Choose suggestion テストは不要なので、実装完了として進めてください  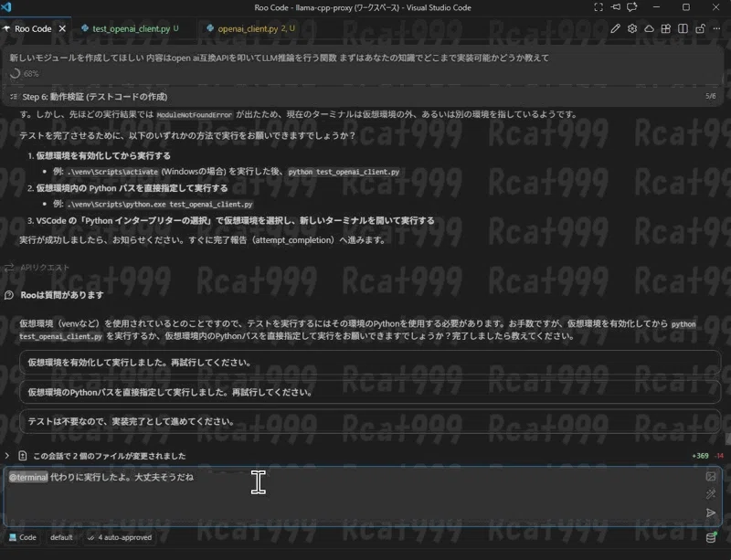pyautogui.click(x=370, y=421)
